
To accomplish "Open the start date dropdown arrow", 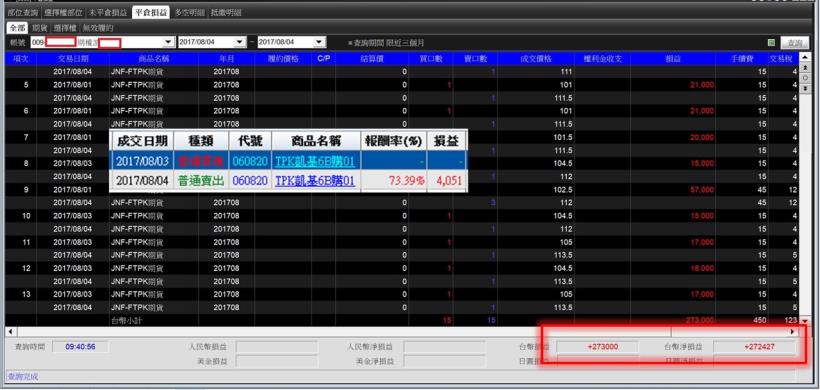I will [x=240, y=42].
